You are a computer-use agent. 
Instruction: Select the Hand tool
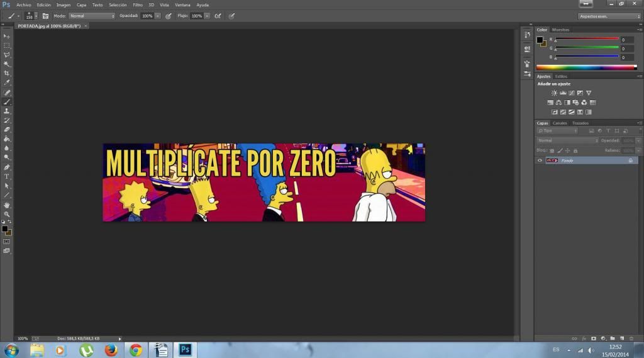pos(7,205)
